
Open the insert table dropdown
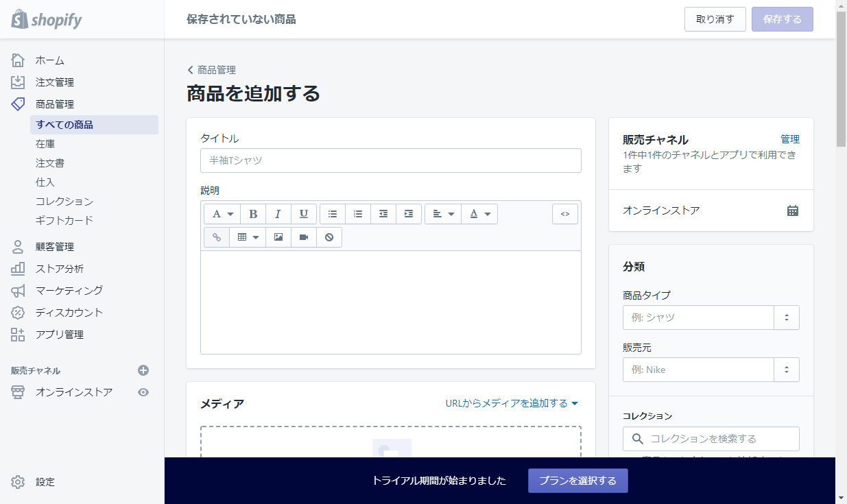(248, 237)
